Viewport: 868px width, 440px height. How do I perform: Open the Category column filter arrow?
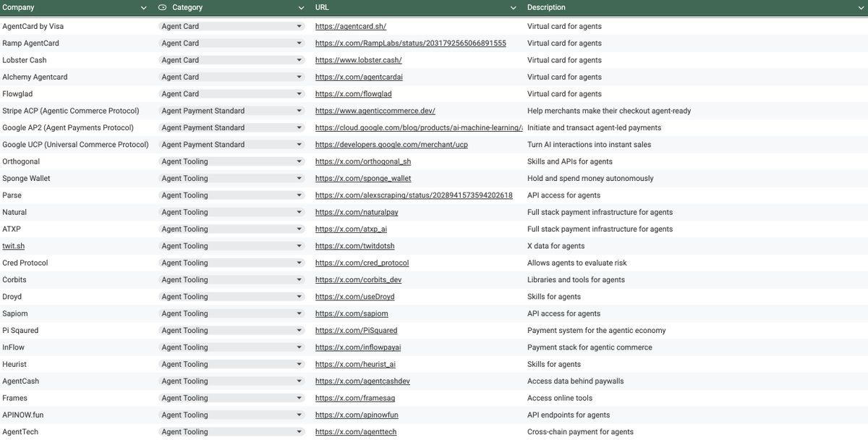301,8
